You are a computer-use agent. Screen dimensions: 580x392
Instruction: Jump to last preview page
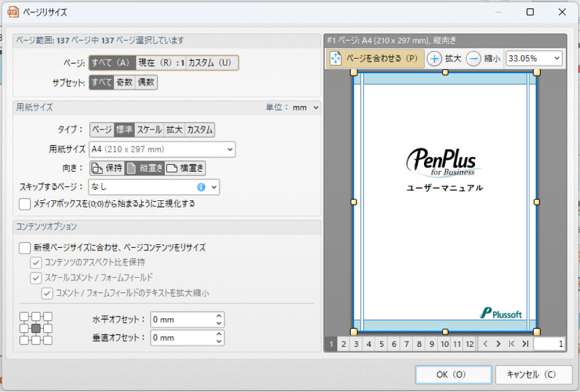pyautogui.click(x=525, y=344)
